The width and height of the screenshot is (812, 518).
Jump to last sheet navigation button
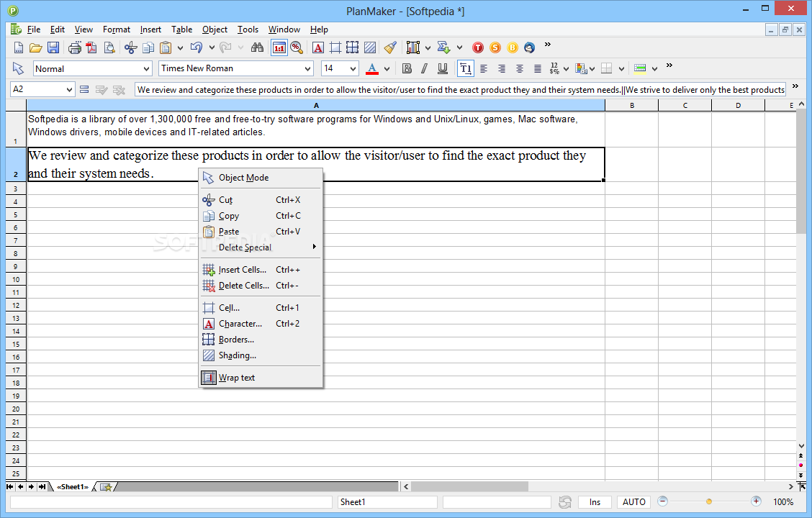click(42, 487)
